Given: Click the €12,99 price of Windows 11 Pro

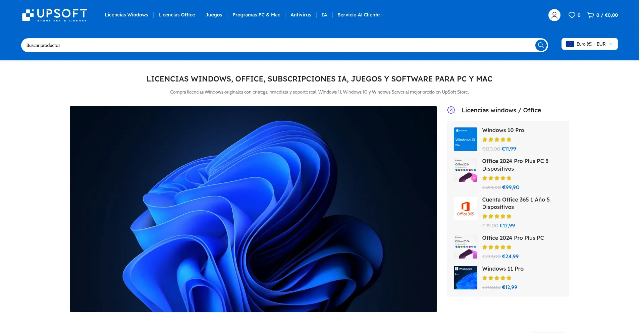Looking at the screenshot, I should click(509, 287).
